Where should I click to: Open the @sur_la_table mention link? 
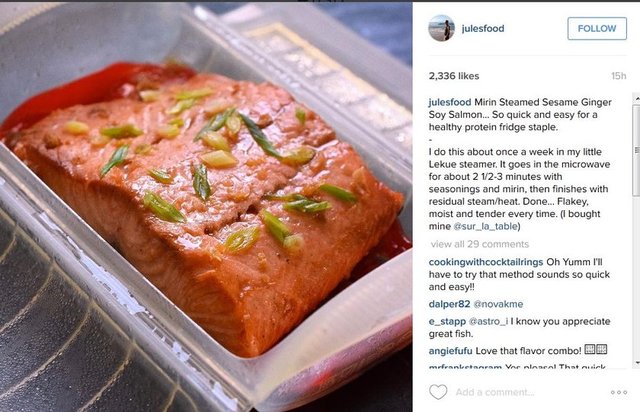[485, 226]
